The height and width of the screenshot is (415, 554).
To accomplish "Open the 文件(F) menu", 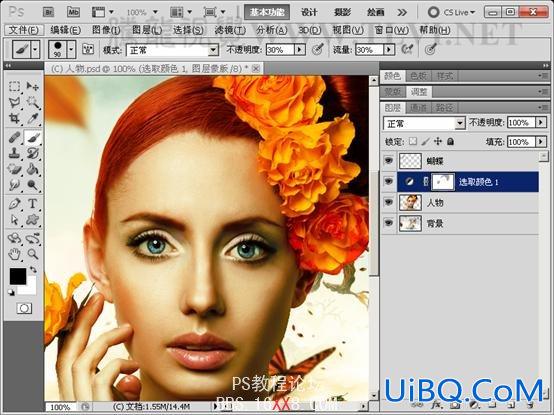I will [x=23, y=30].
